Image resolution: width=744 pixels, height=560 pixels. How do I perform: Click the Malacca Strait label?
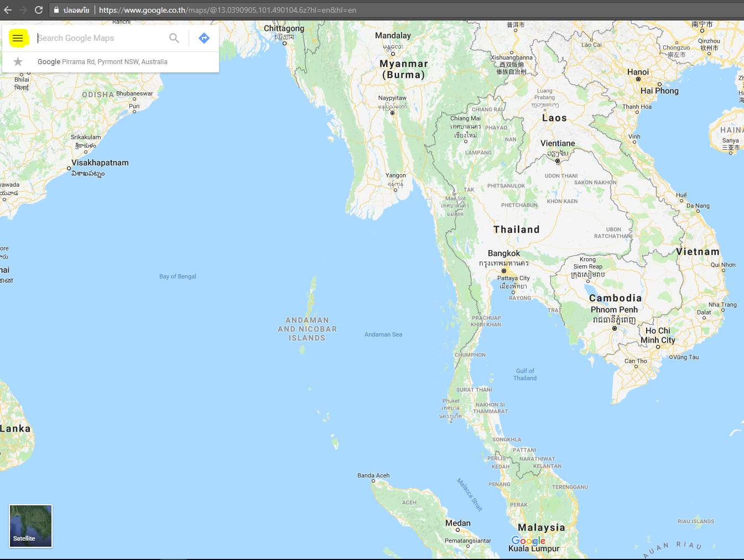click(x=470, y=495)
